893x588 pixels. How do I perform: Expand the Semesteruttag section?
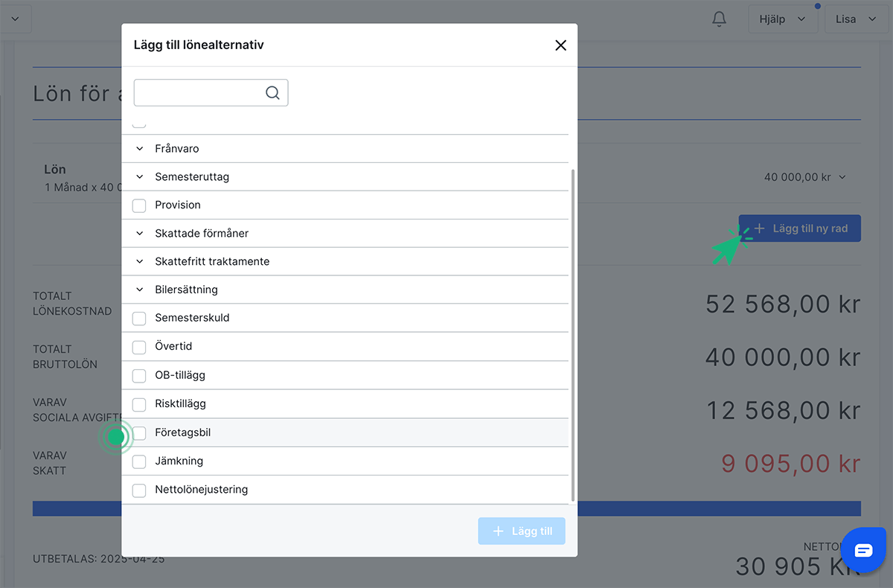point(139,177)
